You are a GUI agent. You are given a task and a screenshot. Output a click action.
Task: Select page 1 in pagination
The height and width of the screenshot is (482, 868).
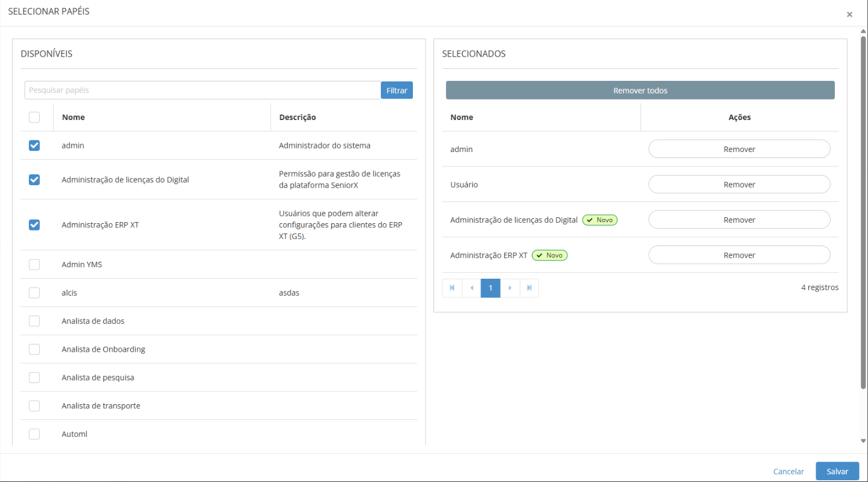tap(491, 288)
